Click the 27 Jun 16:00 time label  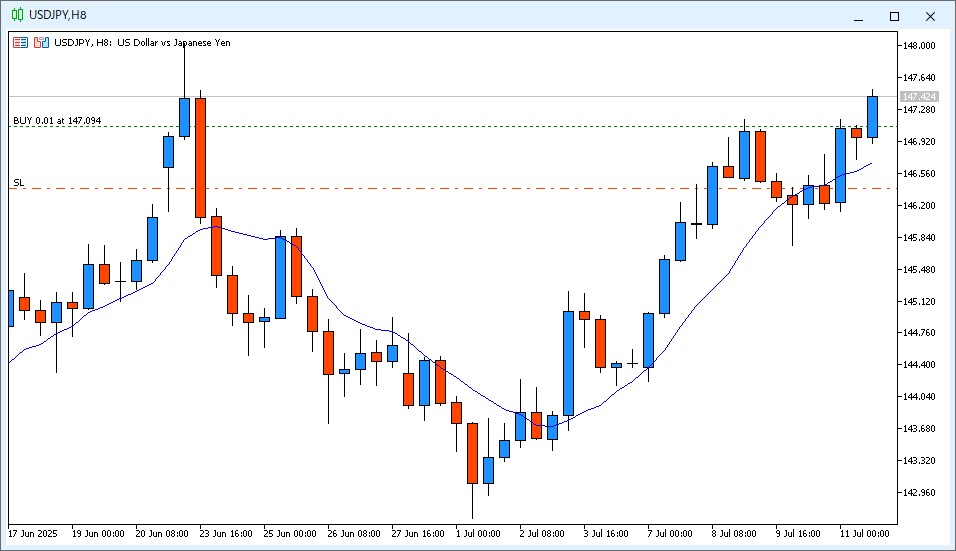point(418,533)
